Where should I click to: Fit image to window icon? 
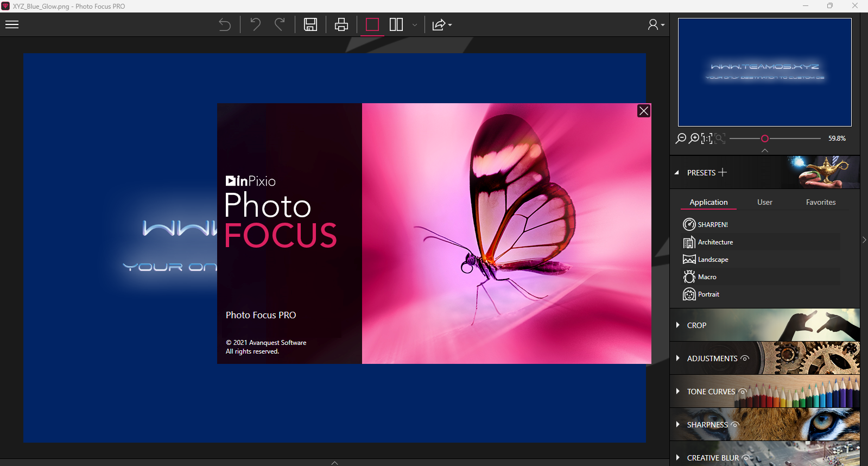(720, 138)
